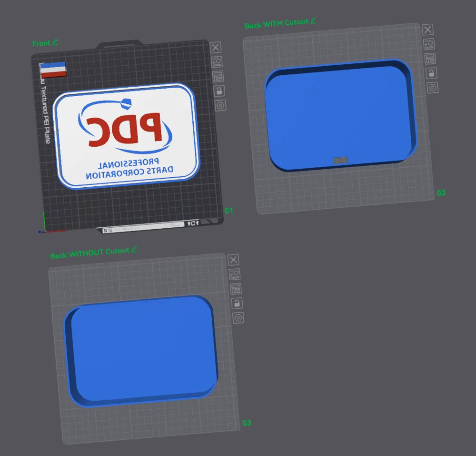Auto orient objects on Back WITH Cutout plate
476x456 pixels.
[429, 44]
